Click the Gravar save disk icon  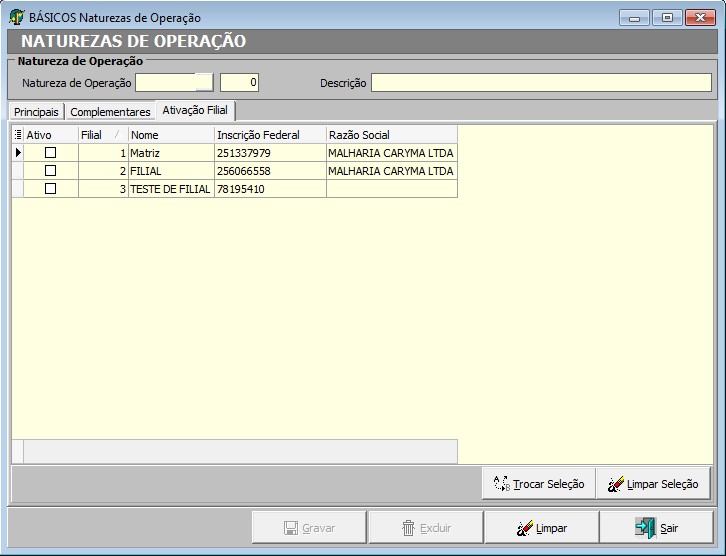[290, 528]
